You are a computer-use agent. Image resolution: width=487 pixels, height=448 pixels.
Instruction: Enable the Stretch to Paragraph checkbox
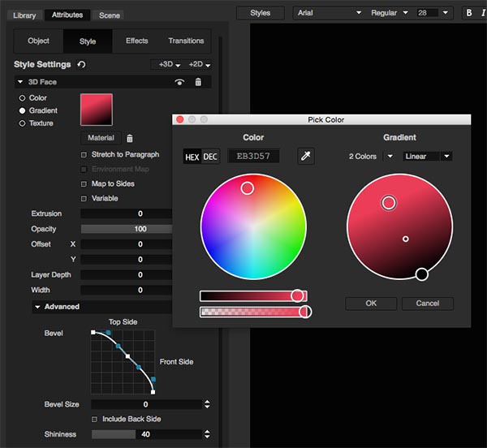point(84,154)
